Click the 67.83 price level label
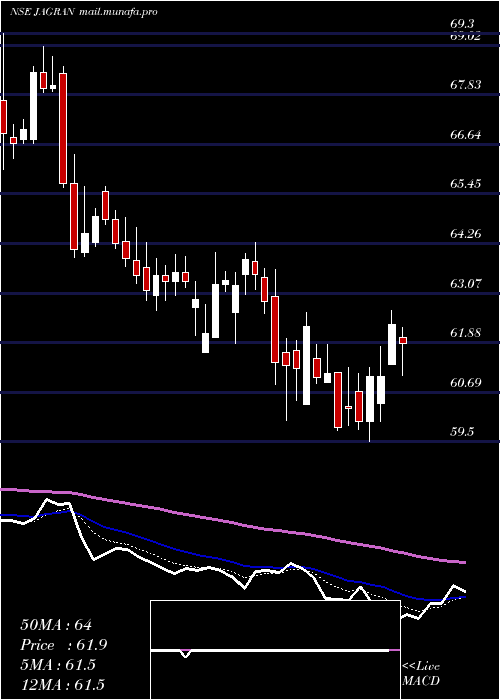The height and width of the screenshot is (700, 500). coord(464,84)
